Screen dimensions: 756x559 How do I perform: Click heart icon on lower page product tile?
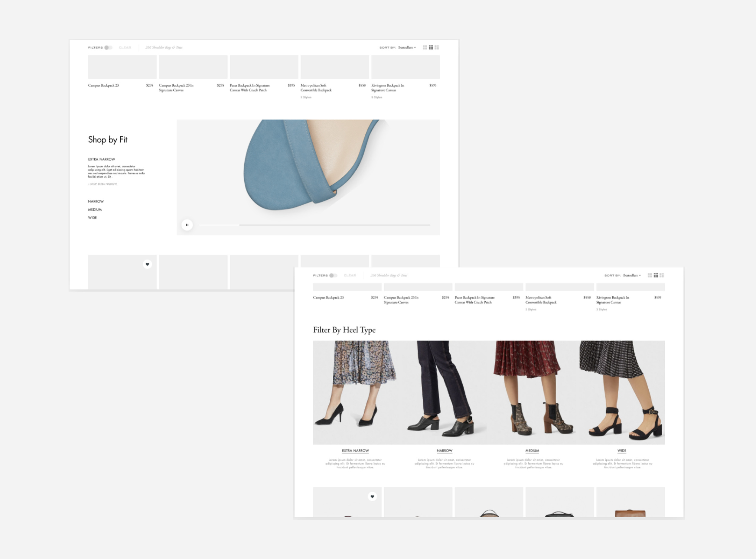tap(372, 496)
